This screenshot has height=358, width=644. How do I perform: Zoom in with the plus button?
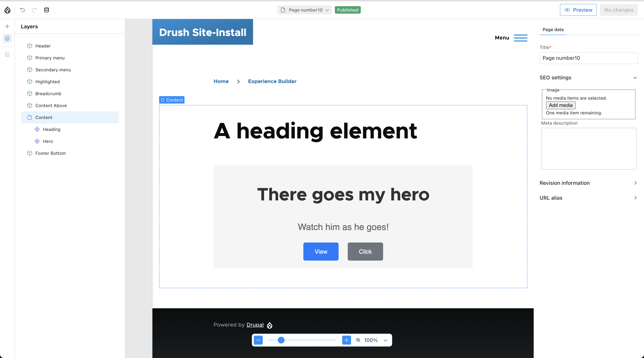(346, 340)
